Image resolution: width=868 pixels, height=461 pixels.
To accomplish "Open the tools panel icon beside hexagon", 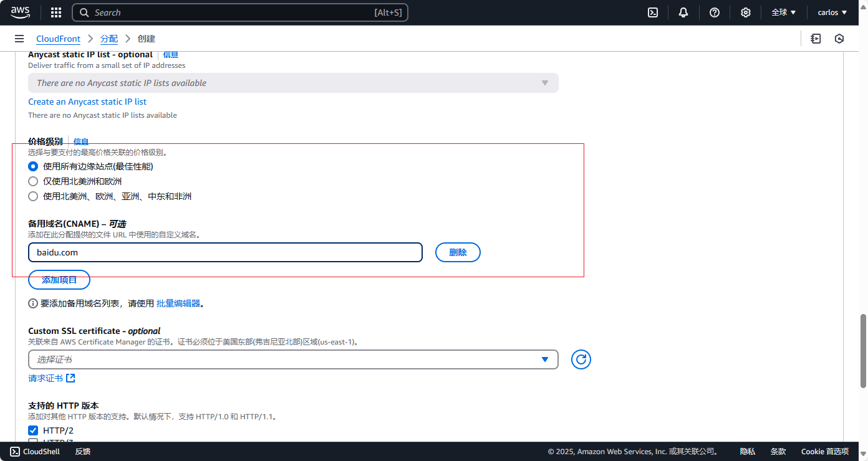I will (x=816, y=39).
